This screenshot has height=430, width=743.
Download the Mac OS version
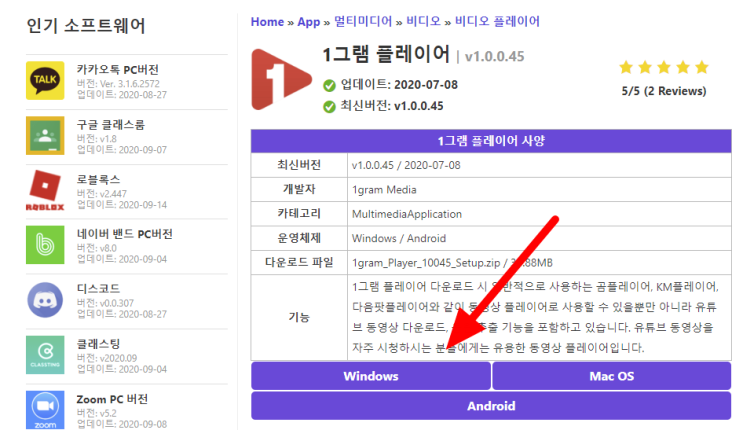click(x=611, y=376)
